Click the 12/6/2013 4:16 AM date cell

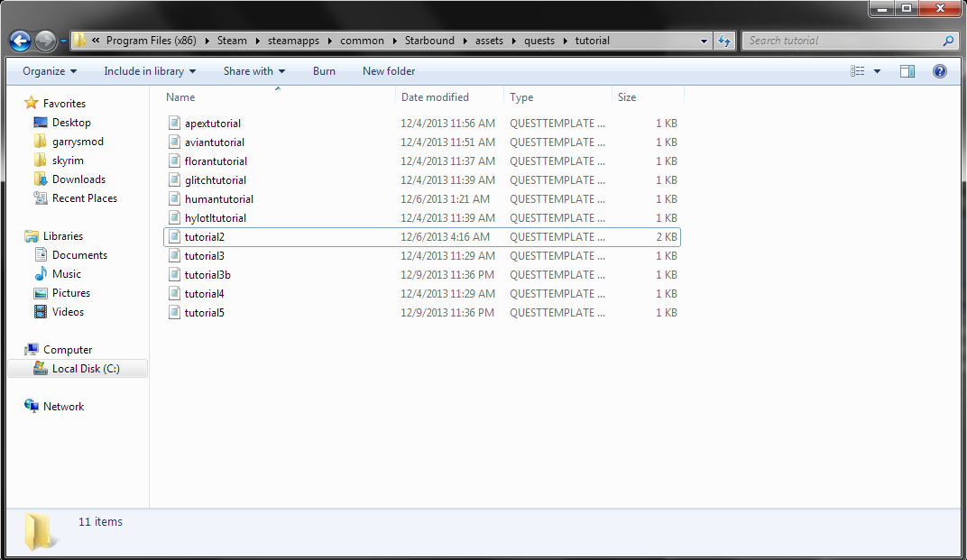tap(445, 237)
